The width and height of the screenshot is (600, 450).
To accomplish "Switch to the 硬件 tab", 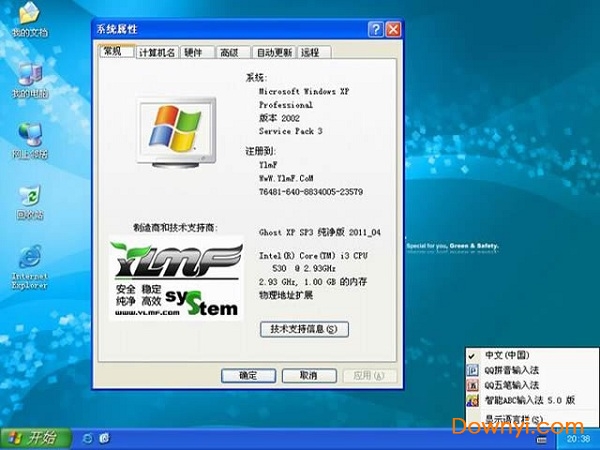I will 197,52.
